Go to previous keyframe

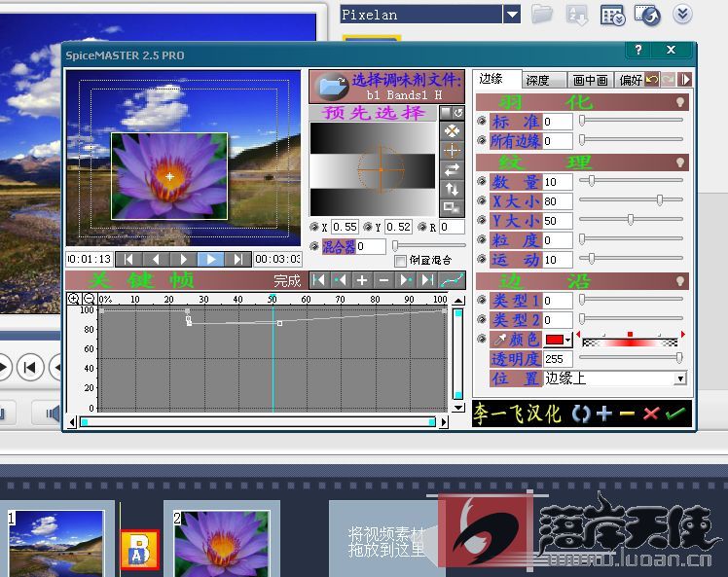340,280
